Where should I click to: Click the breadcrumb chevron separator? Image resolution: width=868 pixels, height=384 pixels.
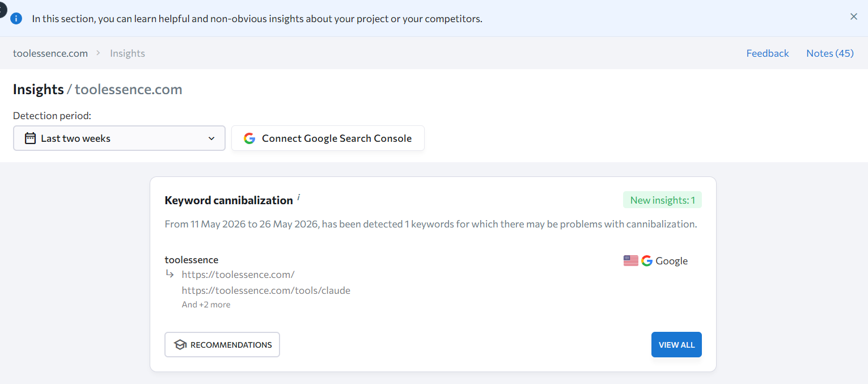98,53
